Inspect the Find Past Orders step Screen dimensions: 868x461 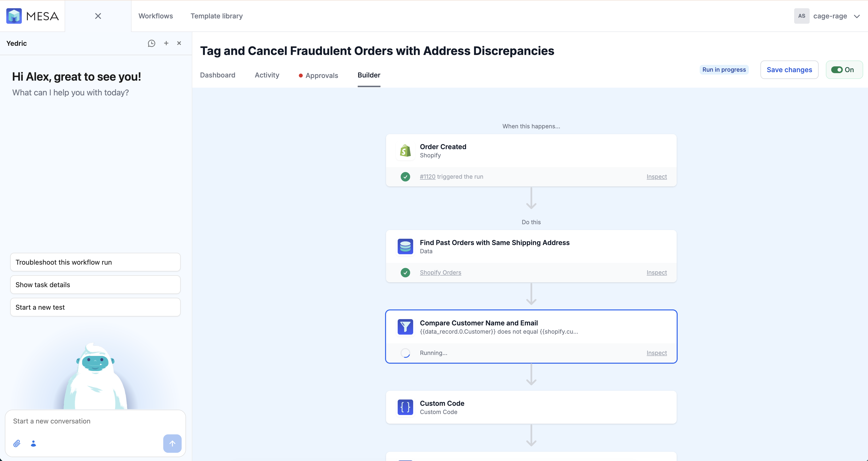coord(656,272)
